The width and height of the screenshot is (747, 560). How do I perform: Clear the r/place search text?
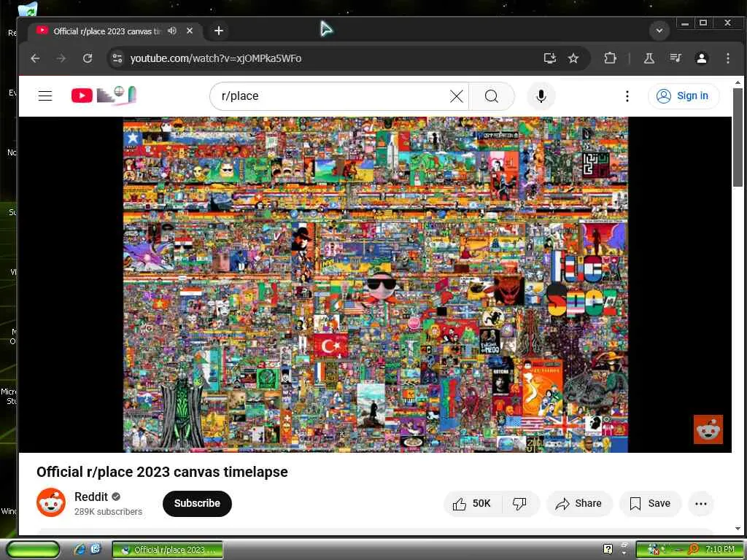pos(456,96)
